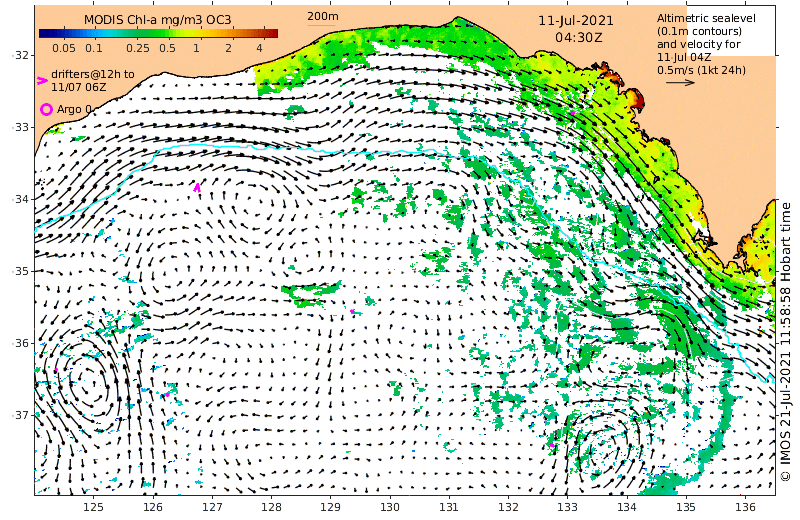
Task: Click the '04:30Z' time label
Action: click(578, 38)
